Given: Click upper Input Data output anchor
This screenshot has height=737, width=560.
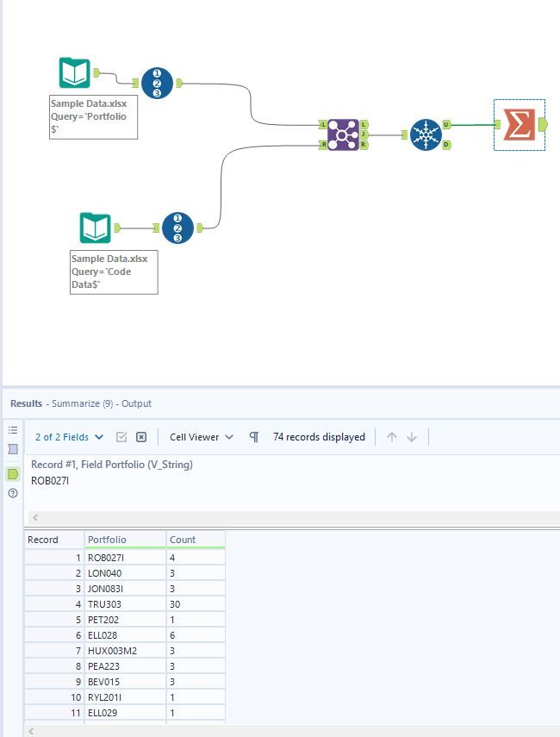Looking at the screenshot, I should click(x=96, y=73).
